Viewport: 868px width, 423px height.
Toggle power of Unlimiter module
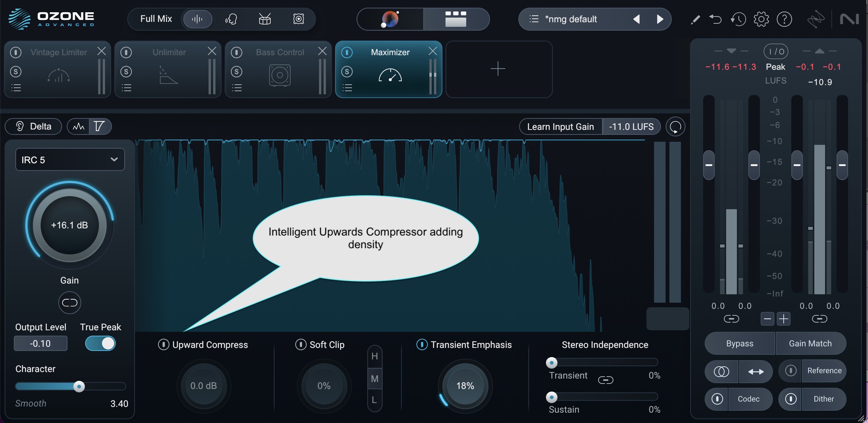pyautogui.click(x=126, y=52)
